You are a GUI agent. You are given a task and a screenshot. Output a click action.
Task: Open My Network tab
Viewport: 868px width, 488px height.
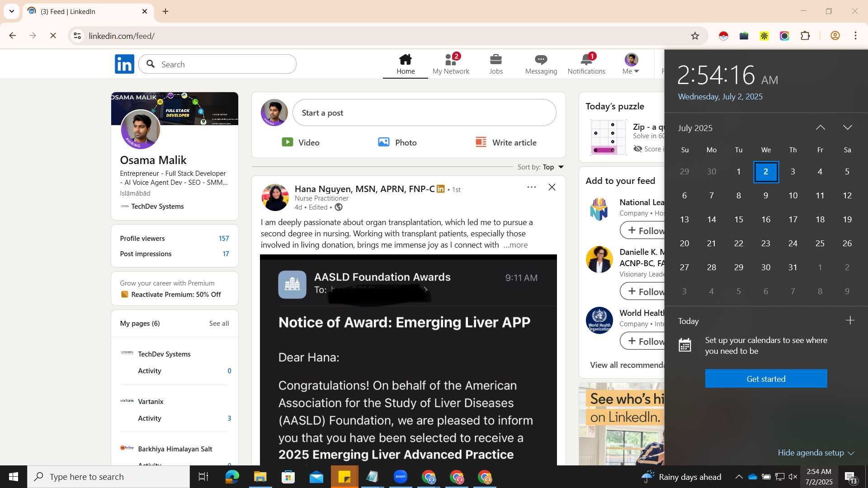coord(451,64)
